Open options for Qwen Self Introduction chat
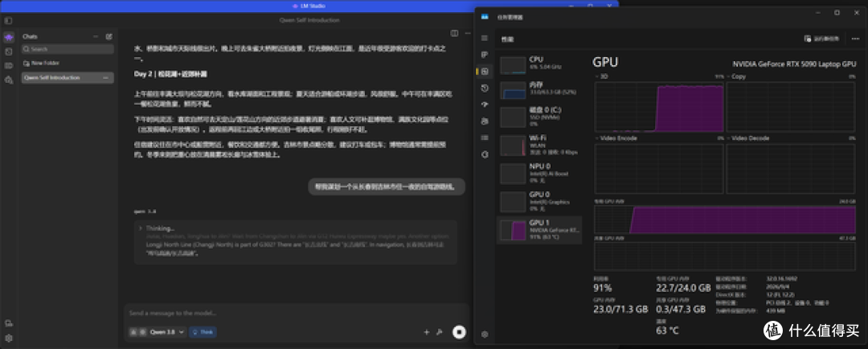This screenshot has height=349, width=868. pyautogui.click(x=106, y=78)
